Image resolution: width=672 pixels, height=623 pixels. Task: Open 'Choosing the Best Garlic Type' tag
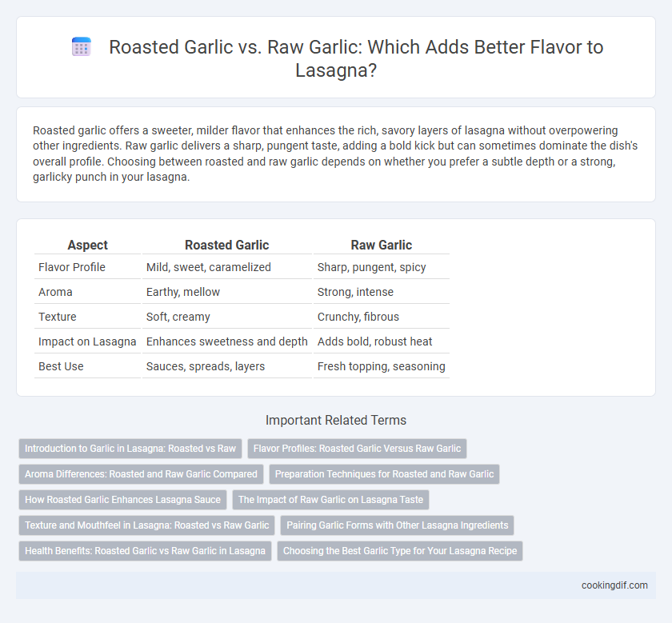pyautogui.click(x=400, y=551)
